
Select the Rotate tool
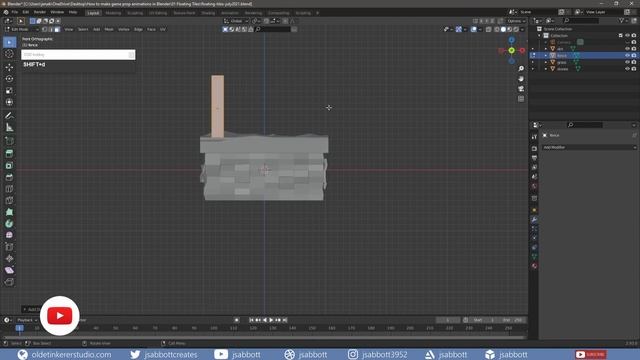pyautogui.click(x=9, y=78)
